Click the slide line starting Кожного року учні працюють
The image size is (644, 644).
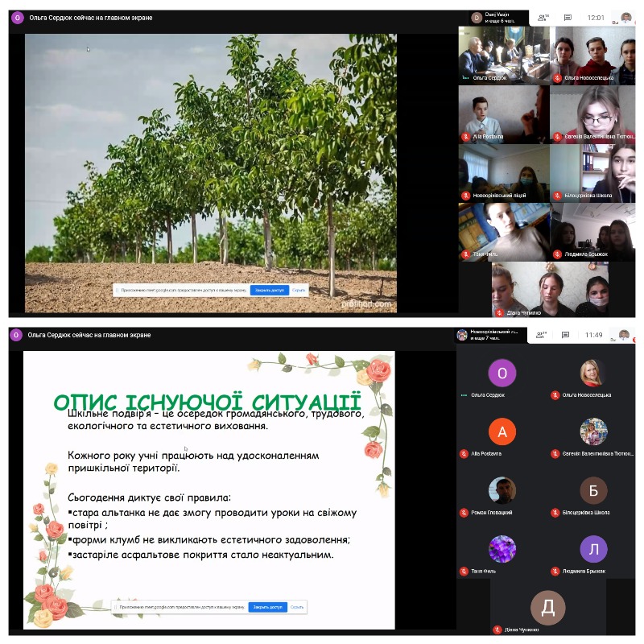pos(193,461)
